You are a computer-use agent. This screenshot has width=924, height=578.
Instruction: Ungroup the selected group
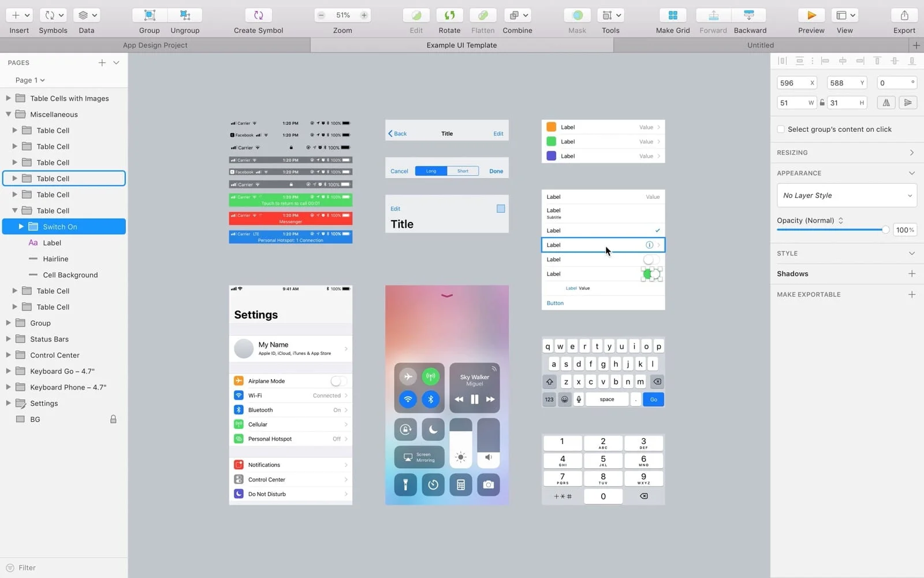185,15
